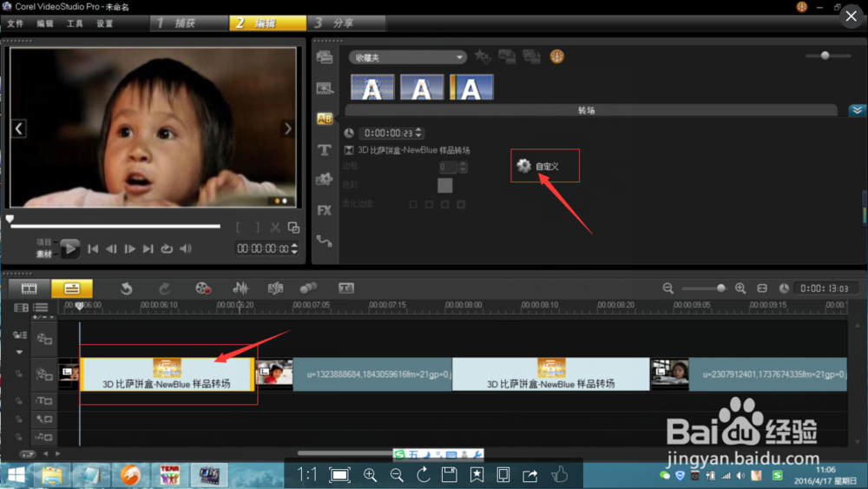Select the first 3D比萨饼盒 transition in timeline

168,374
